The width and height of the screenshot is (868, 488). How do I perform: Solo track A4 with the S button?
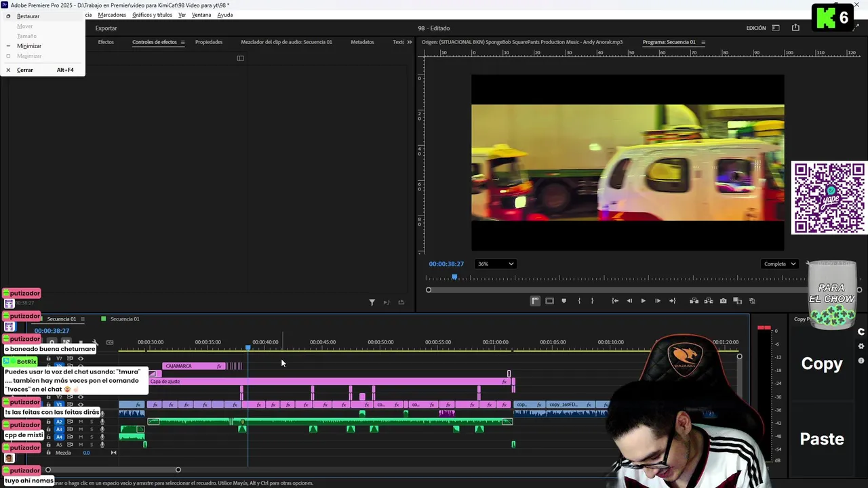[92, 437]
